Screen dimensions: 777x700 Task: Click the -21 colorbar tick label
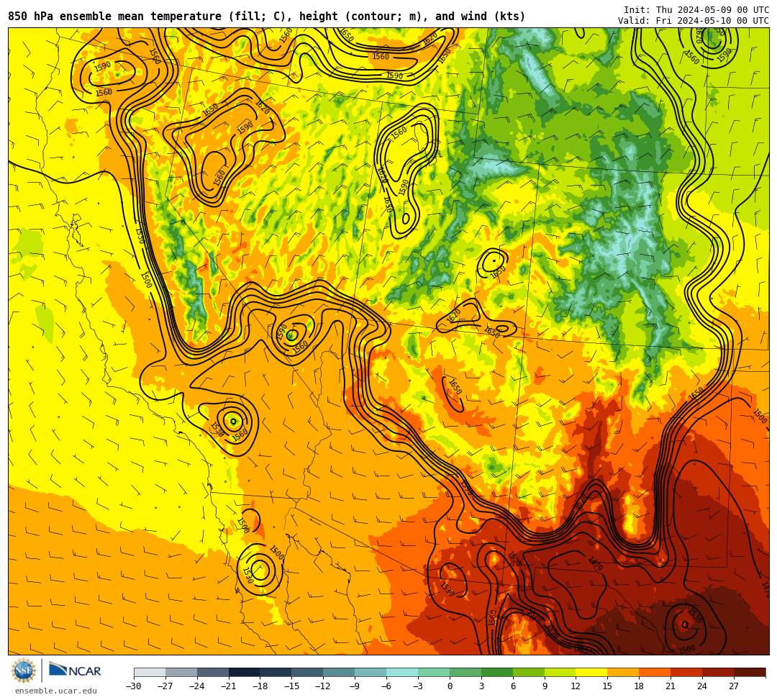(229, 686)
